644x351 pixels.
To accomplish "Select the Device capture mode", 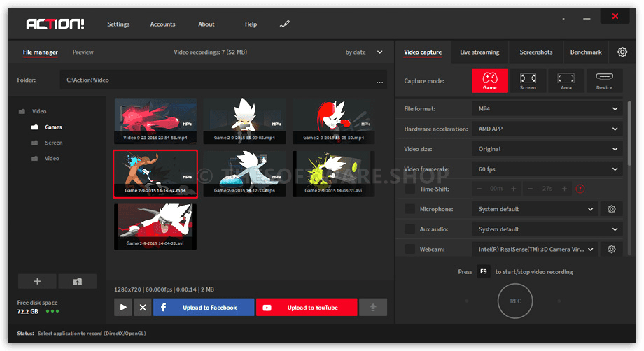I will (604, 80).
